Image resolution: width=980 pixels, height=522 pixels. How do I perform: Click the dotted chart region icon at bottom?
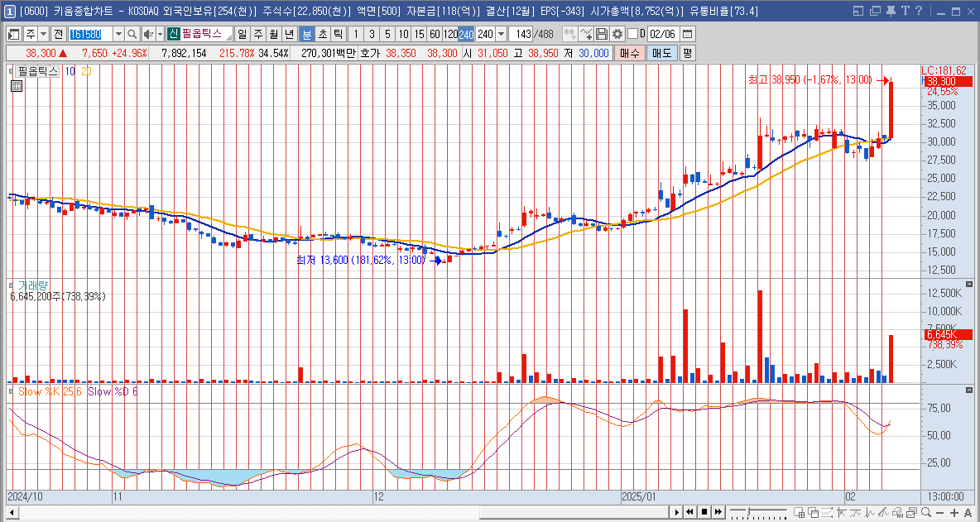pyautogui.click(x=829, y=512)
